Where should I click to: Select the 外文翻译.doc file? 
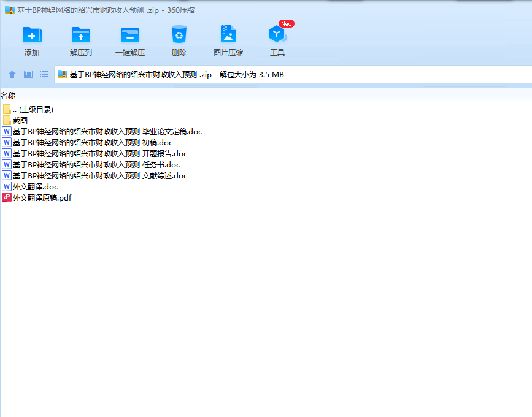(30, 187)
